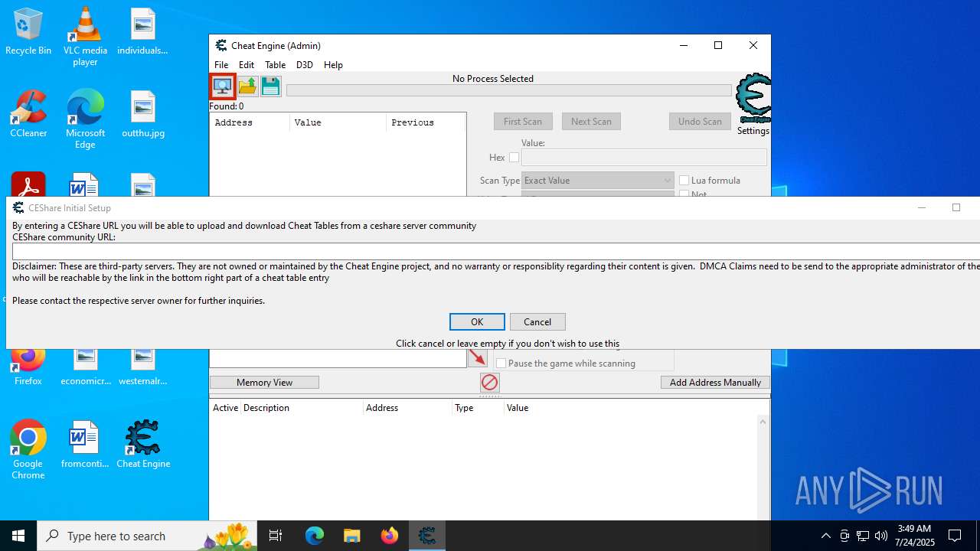Click the CEShare community URL field
The image size is (980, 551).
(x=496, y=252)
